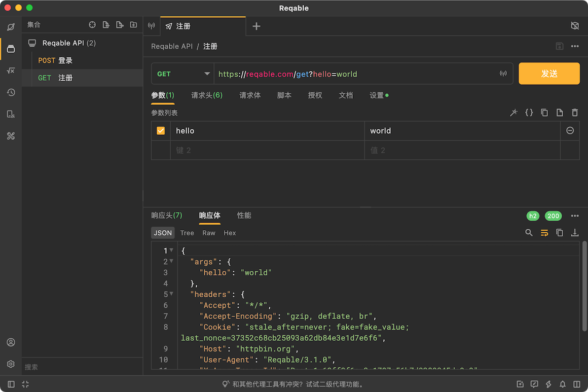Click the 发送 send button
The width and height of the screenshot is (588, 392).
pos(549,74)
